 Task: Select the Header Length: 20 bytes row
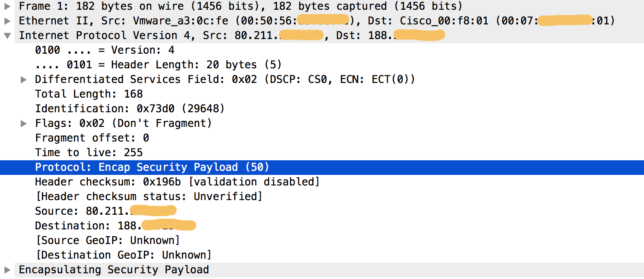point(158,65)
